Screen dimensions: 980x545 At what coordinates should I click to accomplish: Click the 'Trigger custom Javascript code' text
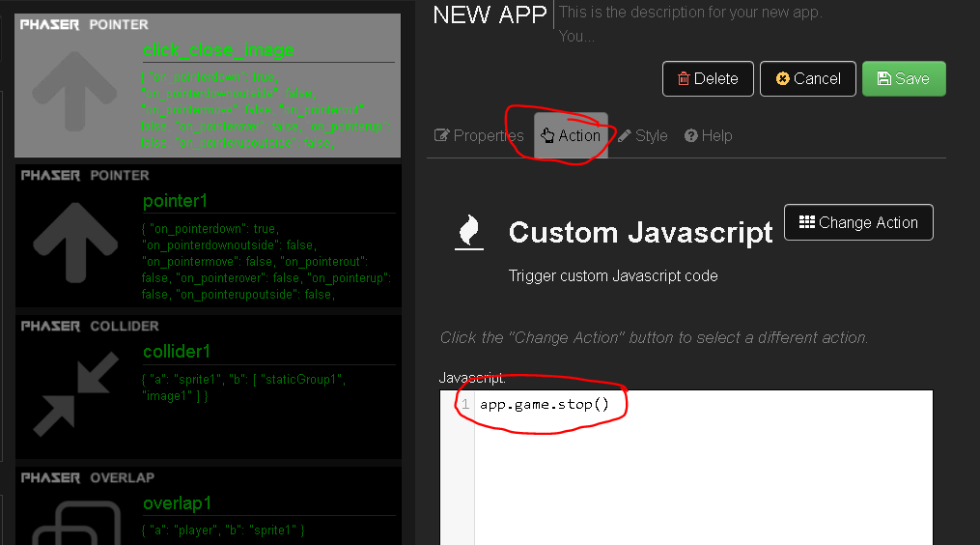tap(613, 276)
